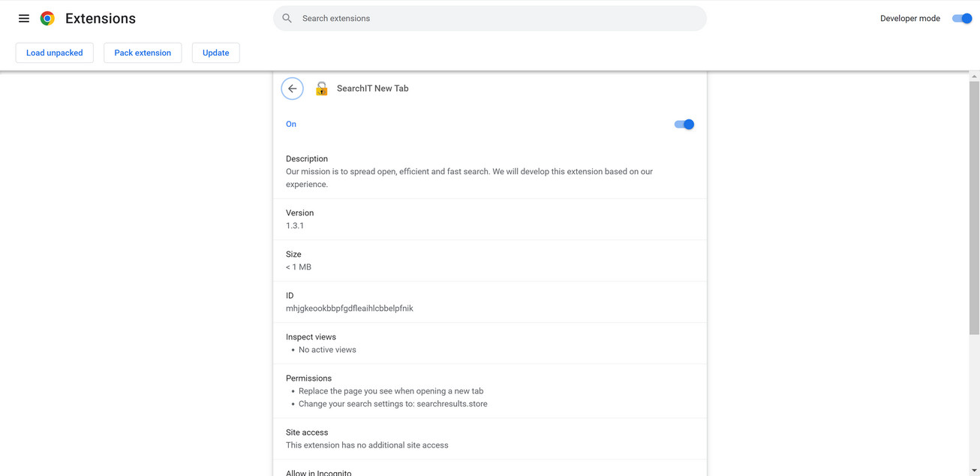This screenshot has width=980, height=476.
Task: Open the Site access section
Action: click(306, 432)
